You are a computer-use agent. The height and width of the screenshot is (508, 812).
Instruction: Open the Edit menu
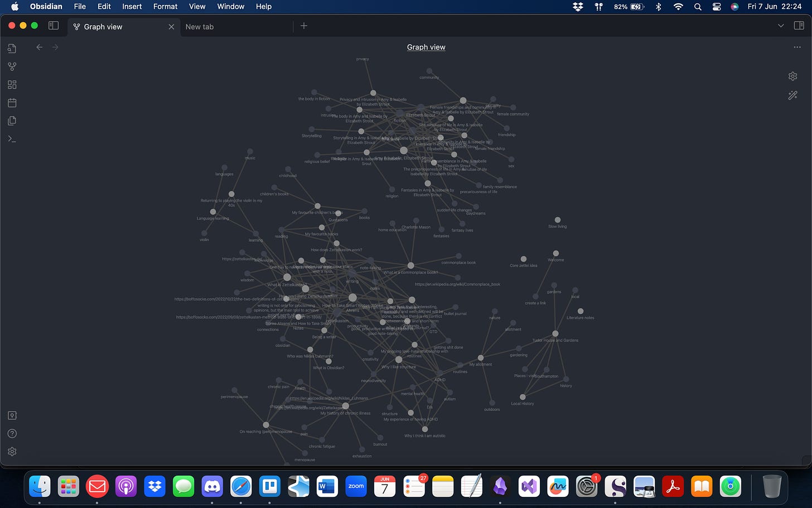[104, 7]
